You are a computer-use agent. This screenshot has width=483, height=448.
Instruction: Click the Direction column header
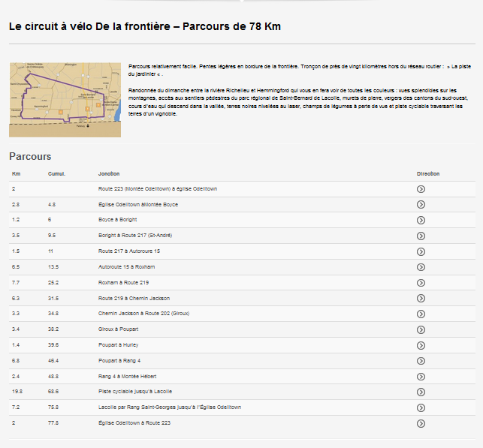(x=428, y=173)
